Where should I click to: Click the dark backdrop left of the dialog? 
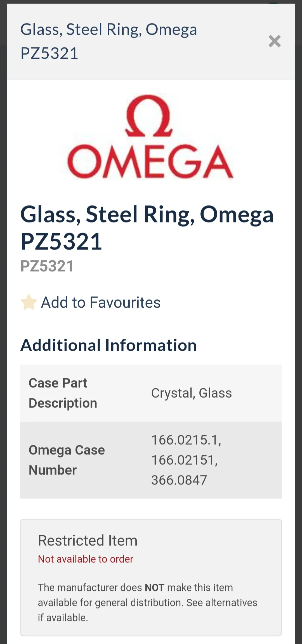click(x=3, y=335)
